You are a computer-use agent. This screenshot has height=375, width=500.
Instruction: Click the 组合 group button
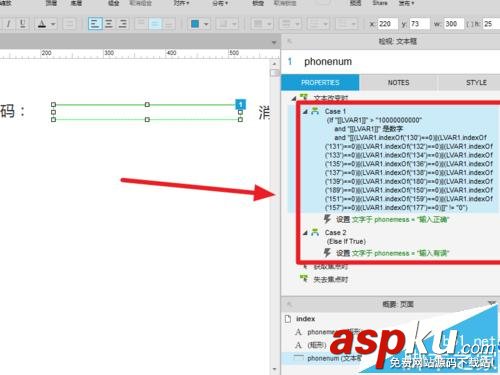click(x=114, y=3)
